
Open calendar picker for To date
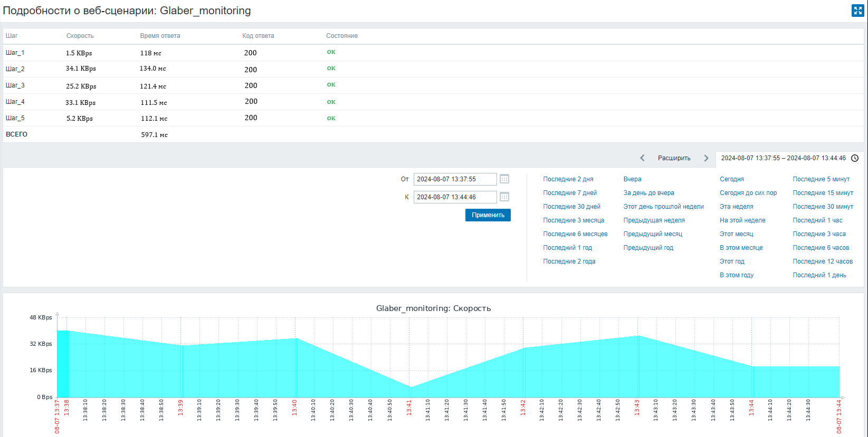(504, 197)
